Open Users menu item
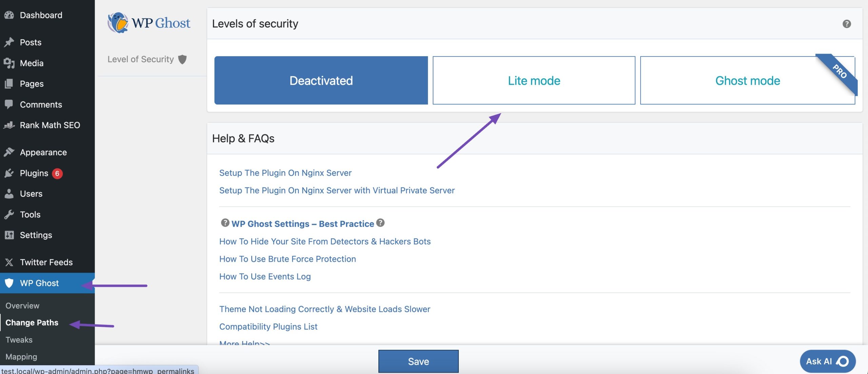This screenshot has height=374, width=868. click(47, 194)
